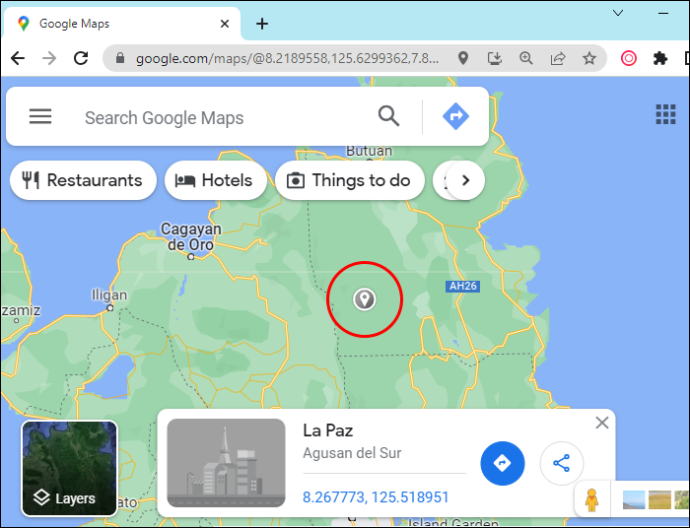This screenshot has height=528, width=690.
Task: Click the location permission icon in address bar
Action: (463, 58)
